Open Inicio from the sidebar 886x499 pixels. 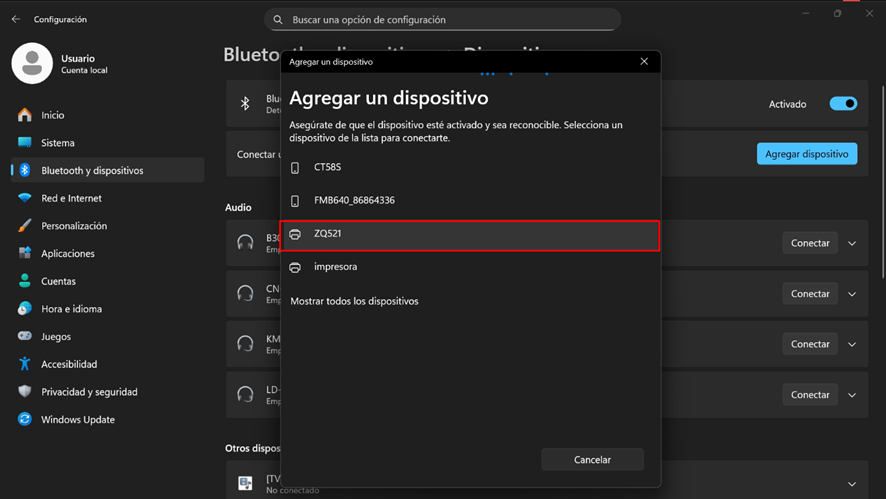[x=52, y=115]
